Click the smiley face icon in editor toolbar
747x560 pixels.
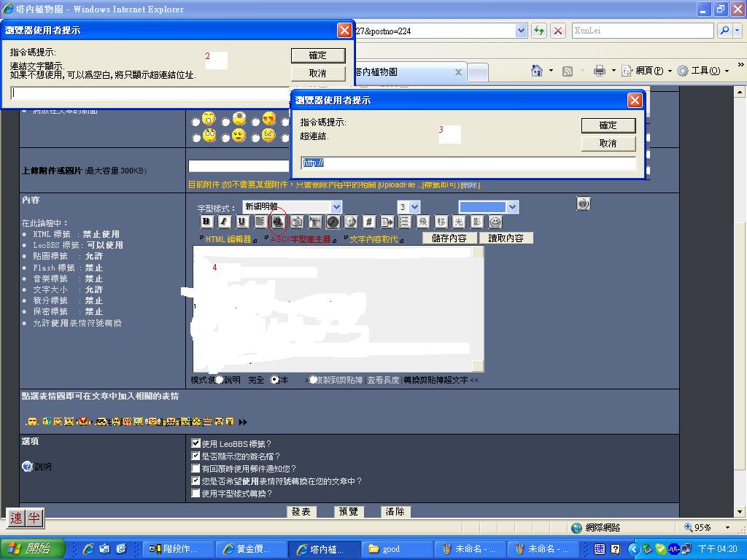click(x=495, y=222)
